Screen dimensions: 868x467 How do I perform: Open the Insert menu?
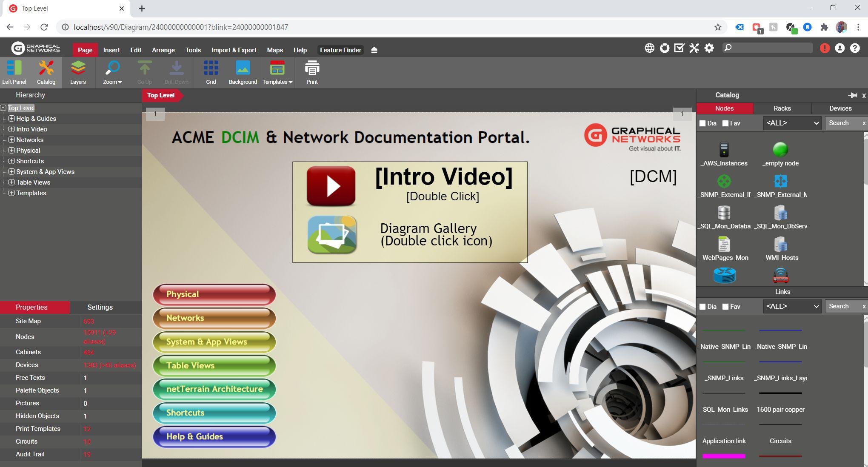111,50
